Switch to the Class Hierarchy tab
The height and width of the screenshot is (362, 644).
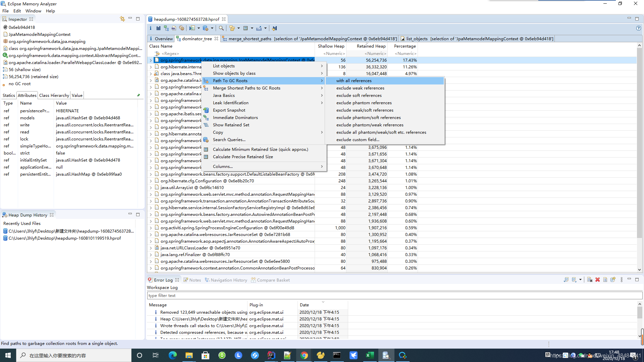[54, 96]
